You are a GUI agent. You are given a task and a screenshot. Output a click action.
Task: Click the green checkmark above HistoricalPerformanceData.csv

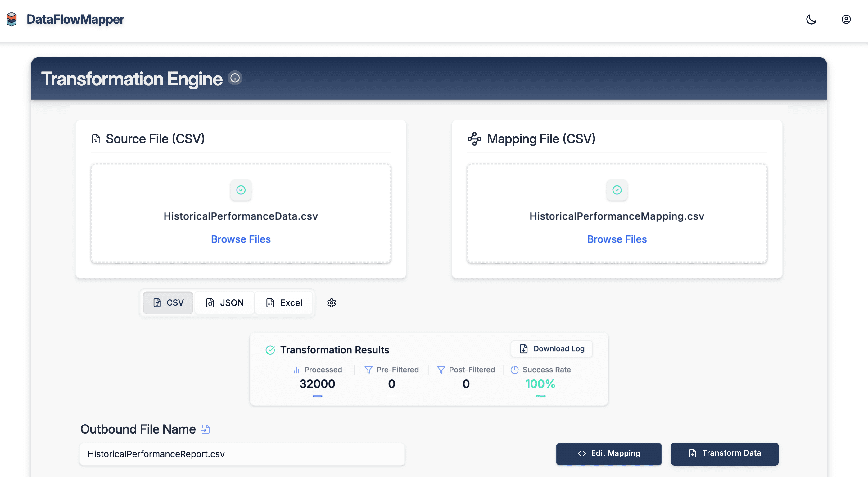click(x=240, y=190)
